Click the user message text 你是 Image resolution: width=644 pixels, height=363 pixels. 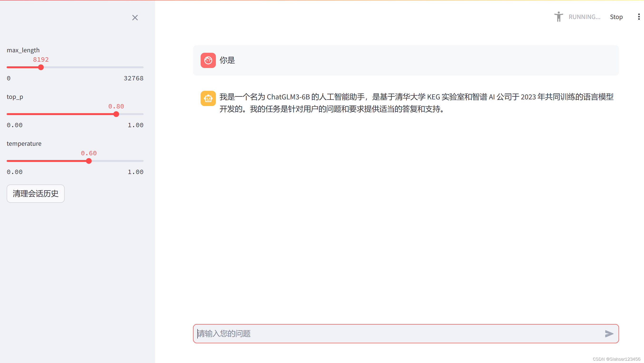(x=227, y=60)
